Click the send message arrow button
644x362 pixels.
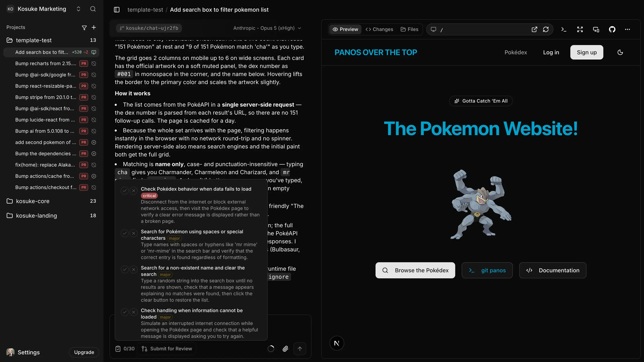point(300,349)
